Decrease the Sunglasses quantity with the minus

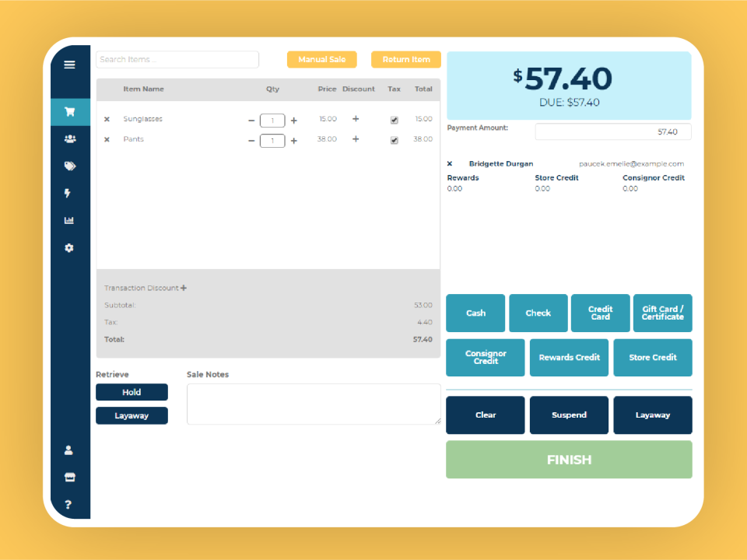(251, 121)
